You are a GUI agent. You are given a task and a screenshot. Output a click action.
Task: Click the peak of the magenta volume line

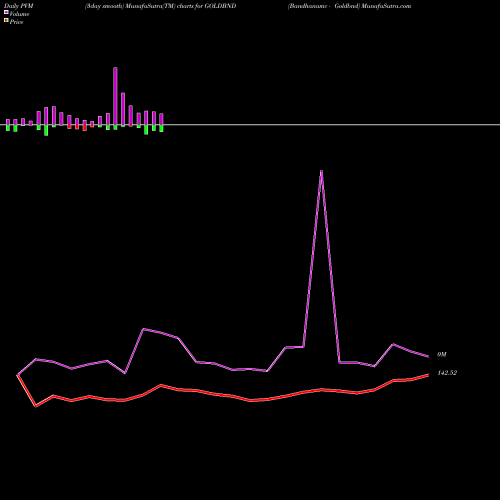[x=321, y=171]
